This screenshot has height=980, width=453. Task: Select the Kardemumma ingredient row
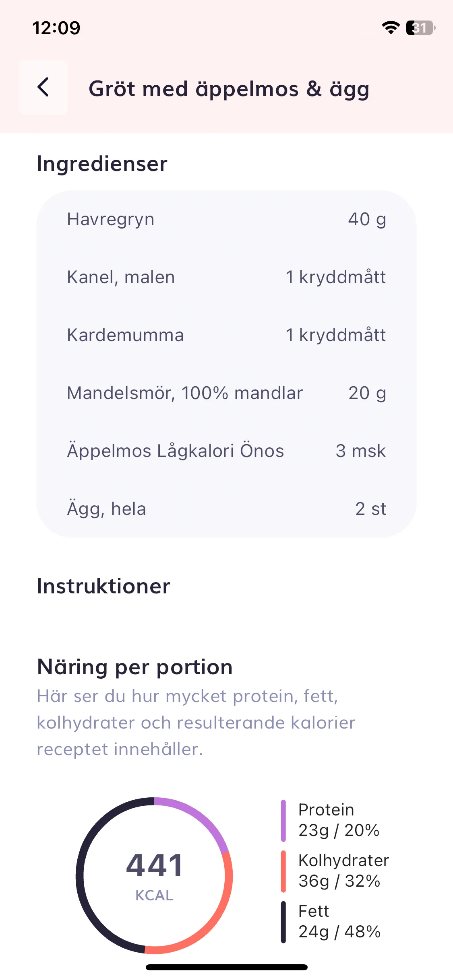click(226, 336)
